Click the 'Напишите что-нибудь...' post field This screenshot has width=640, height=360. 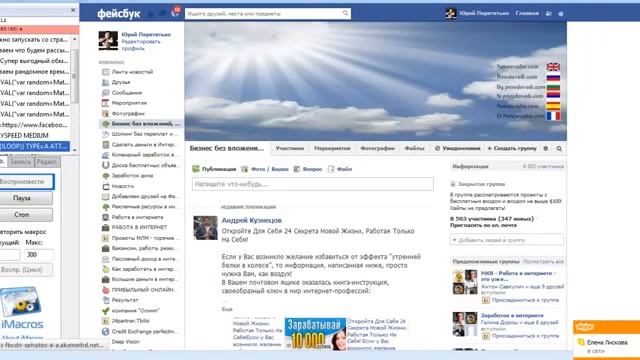pos(313,184)
